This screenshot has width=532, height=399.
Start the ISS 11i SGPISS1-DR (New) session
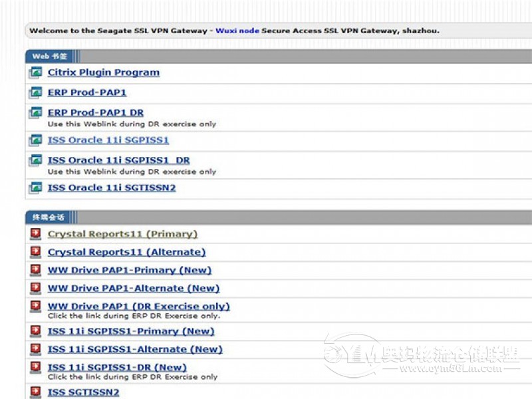117,367
